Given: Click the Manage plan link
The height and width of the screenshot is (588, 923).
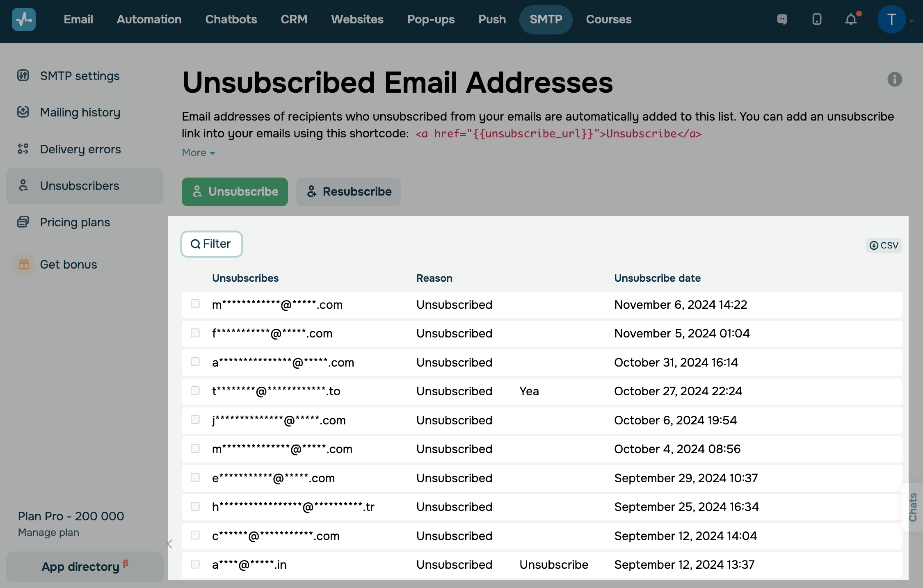Looking at the screenshot, I should click(x=48, y=533).
